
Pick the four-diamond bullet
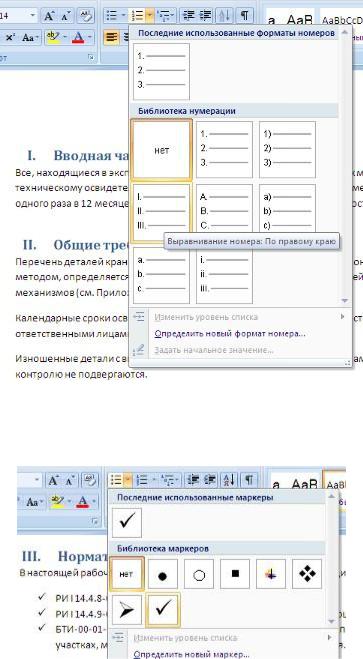point(307,574)
